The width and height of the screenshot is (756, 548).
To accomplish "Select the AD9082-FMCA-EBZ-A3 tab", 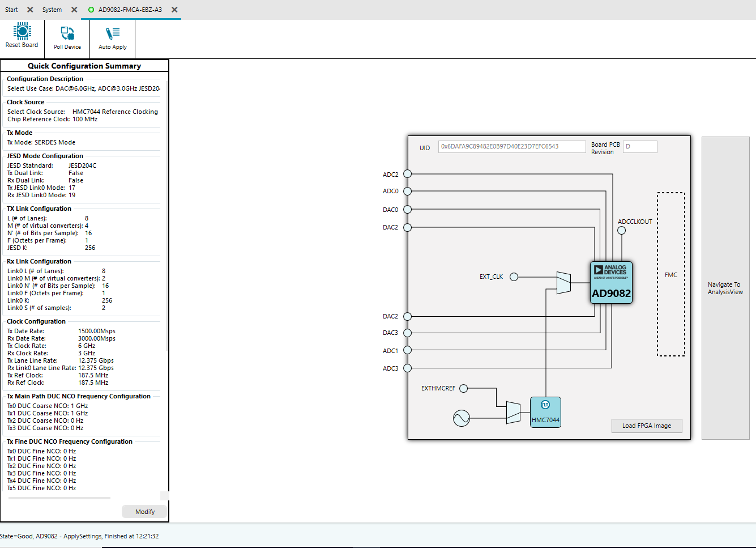I will [130, 10].
